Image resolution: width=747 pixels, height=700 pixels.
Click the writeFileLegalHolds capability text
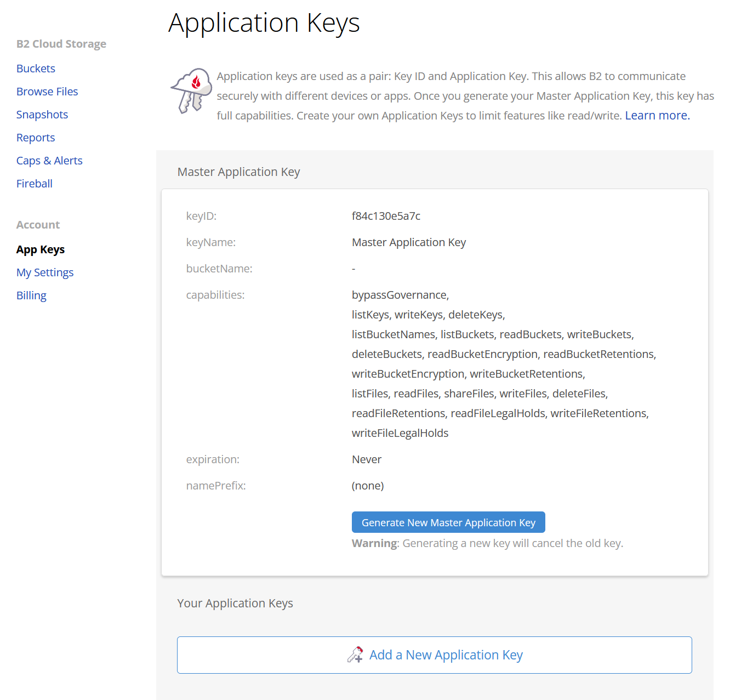[400, 433]
